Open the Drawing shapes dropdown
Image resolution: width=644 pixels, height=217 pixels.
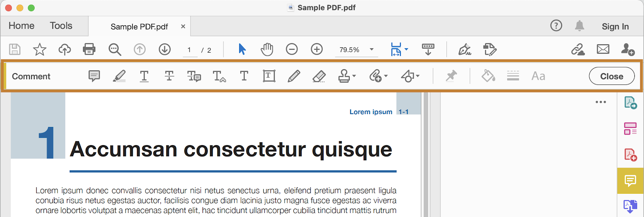(x=410, y=76)
